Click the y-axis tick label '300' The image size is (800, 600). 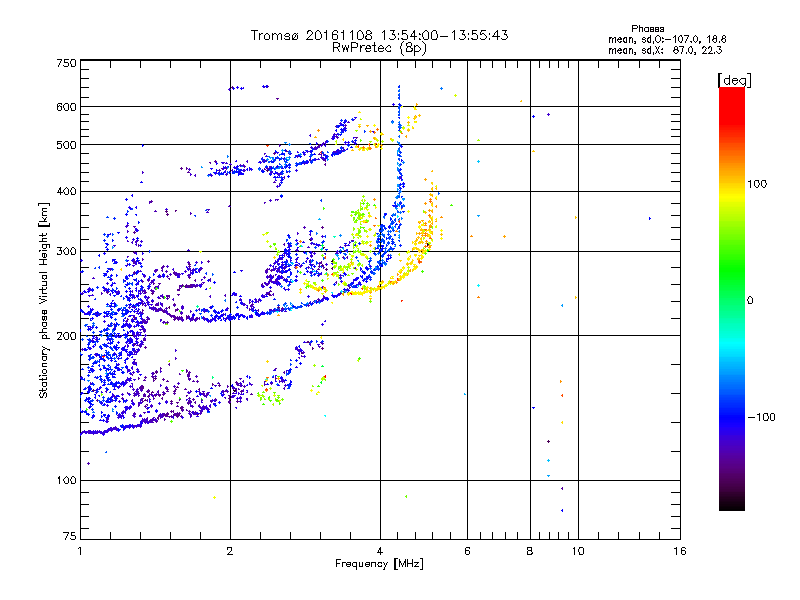pos(66,252)
